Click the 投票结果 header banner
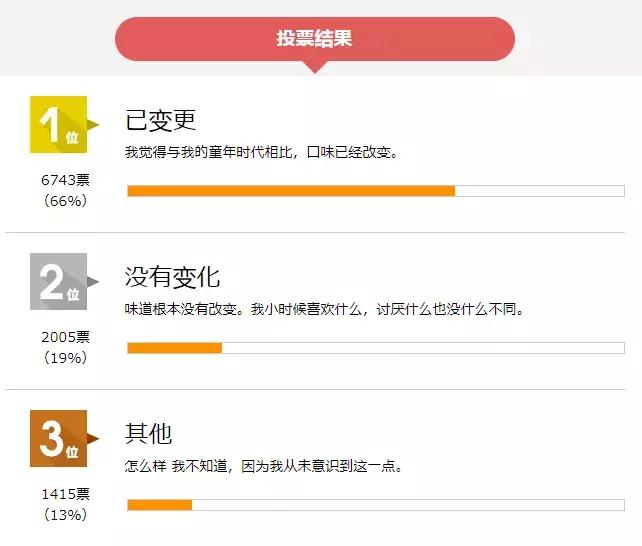The height and width of the screenshot is (546, 642). pos(315,39)
